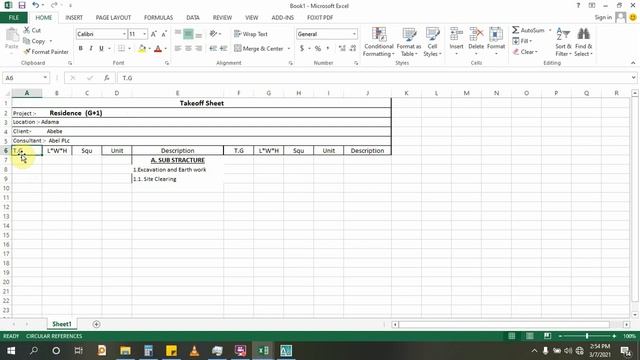
Task: Toggle Bold formatting
Action: tap(81, 48)
